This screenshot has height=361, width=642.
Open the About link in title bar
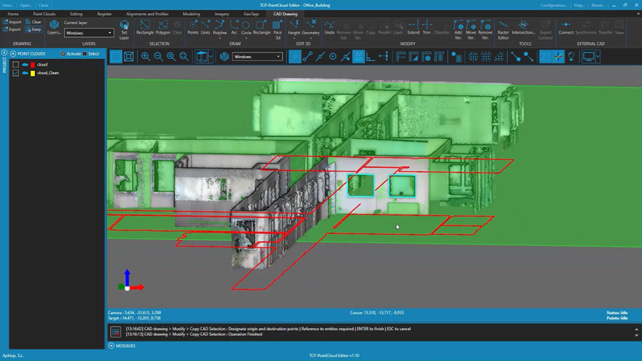[x=598, y=5]
